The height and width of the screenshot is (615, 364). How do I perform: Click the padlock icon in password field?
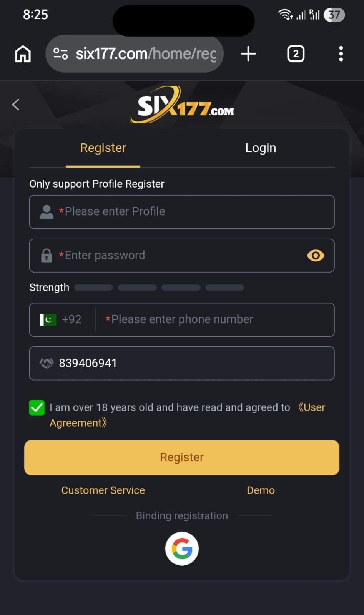pos(47,255)
